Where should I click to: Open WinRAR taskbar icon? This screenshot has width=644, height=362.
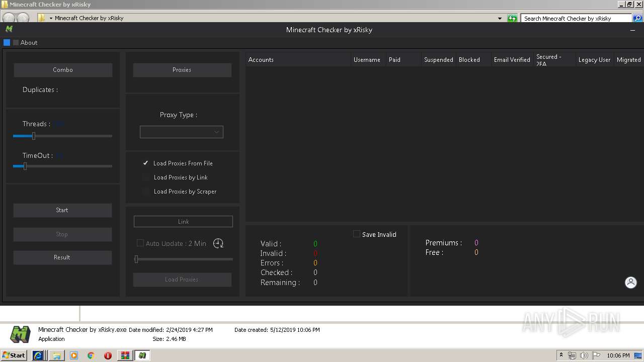pos(125,355)
